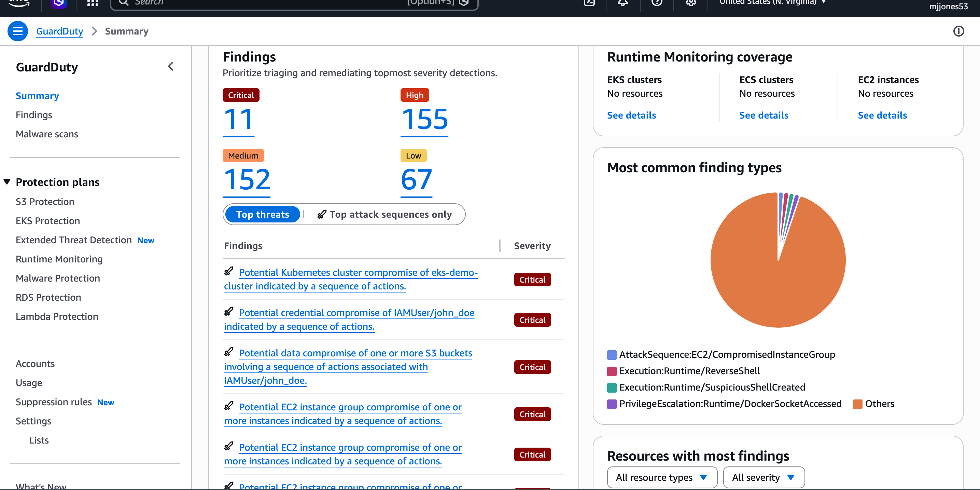
Task: Click the help question mark icon
Action: (x=657, y=3)
